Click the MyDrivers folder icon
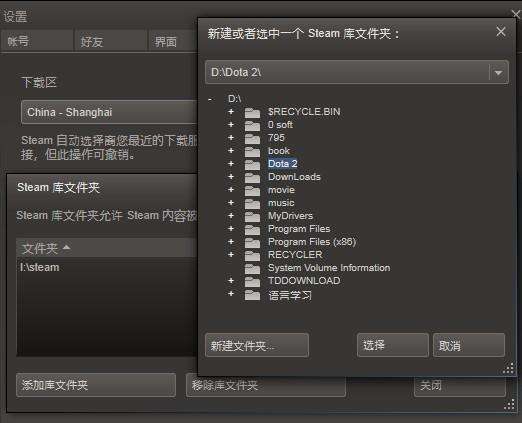The image size is (522, 423). tap(252, 217)
